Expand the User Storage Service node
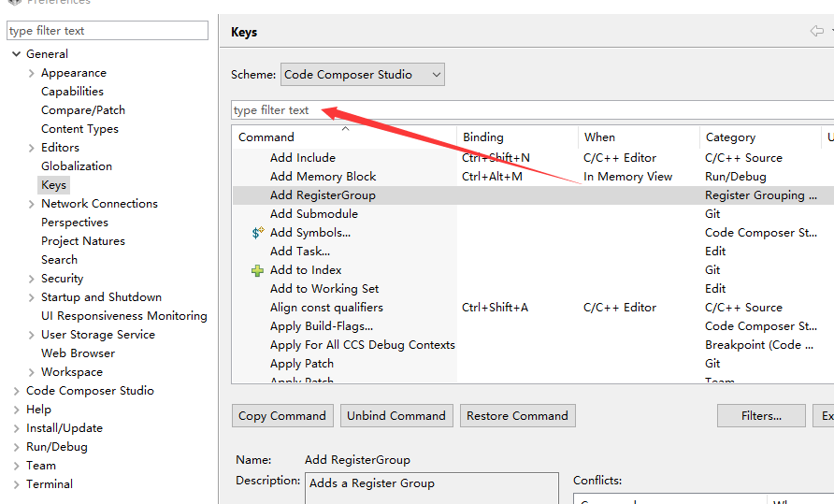Viewport: 834px width, 504px height. click(32, 335)
